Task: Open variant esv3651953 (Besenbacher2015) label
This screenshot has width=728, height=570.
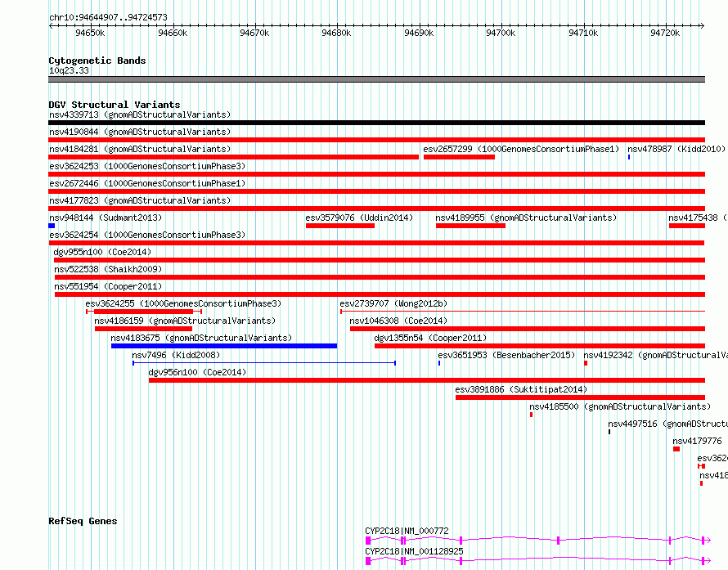Action: click(506, 355)
